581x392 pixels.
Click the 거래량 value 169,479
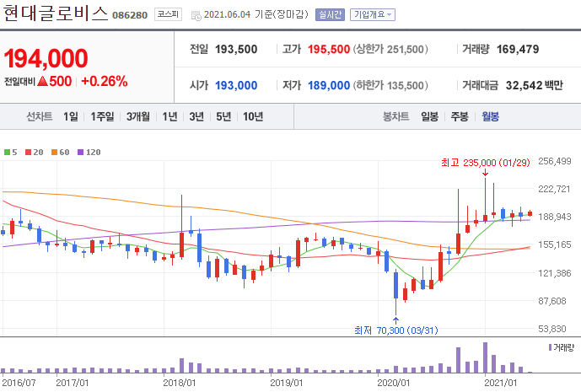[518, 49]
